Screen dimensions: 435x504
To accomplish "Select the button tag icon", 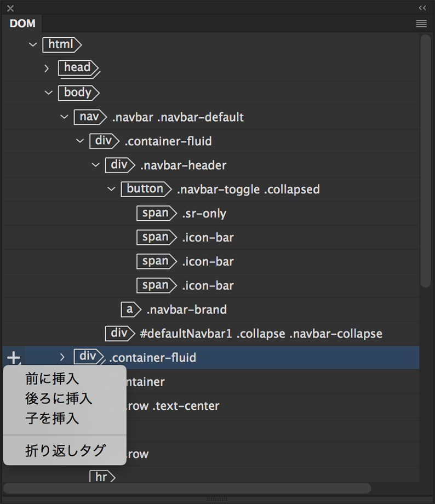I will coord(145,189).
